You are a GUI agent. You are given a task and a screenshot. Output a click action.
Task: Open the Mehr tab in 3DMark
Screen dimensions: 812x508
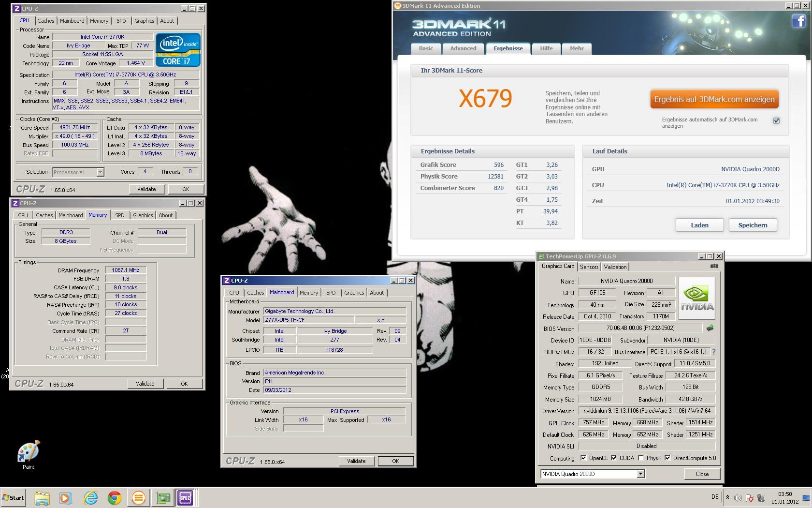click(x=577, y=48)
